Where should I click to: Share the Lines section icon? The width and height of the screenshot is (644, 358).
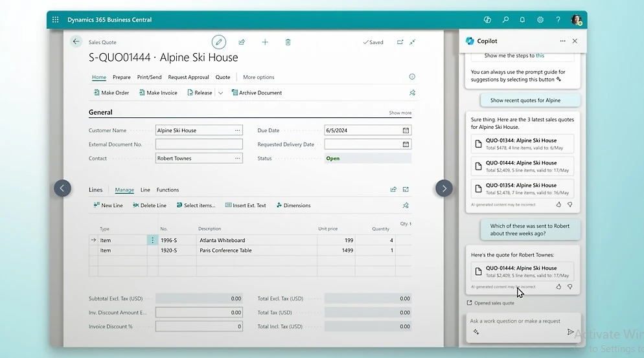393,189
